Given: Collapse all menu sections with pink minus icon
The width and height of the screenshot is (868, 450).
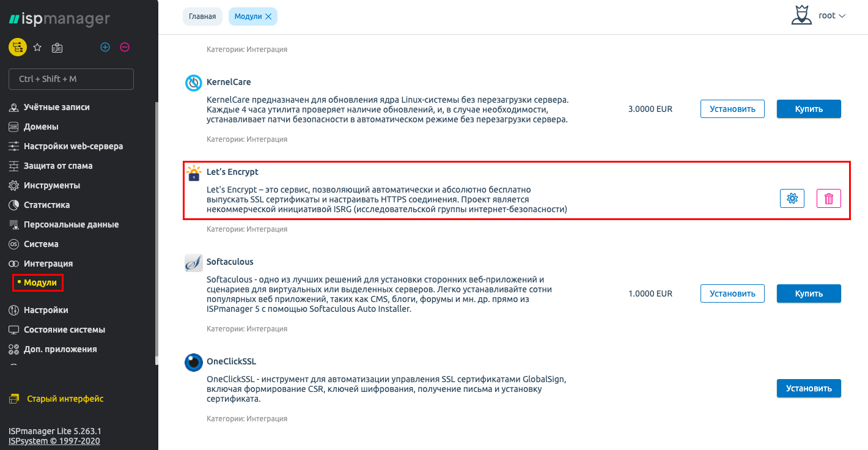Looking at the screenshot, I should tap(125, 47).
